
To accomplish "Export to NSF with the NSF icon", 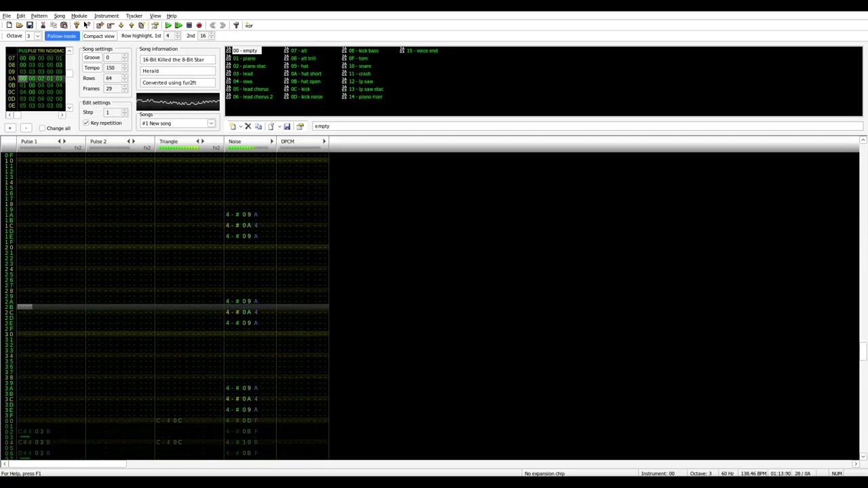I will 249,25.
